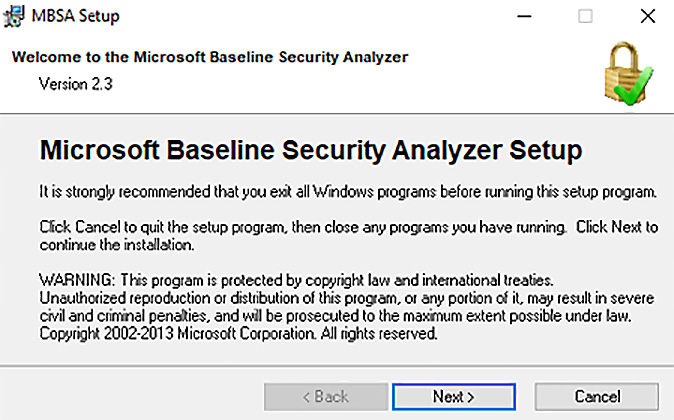This screenshot has height=420, width=674.
Task: Click the strongly recommended exit programs sentence
Action: (x=348, y=192)
